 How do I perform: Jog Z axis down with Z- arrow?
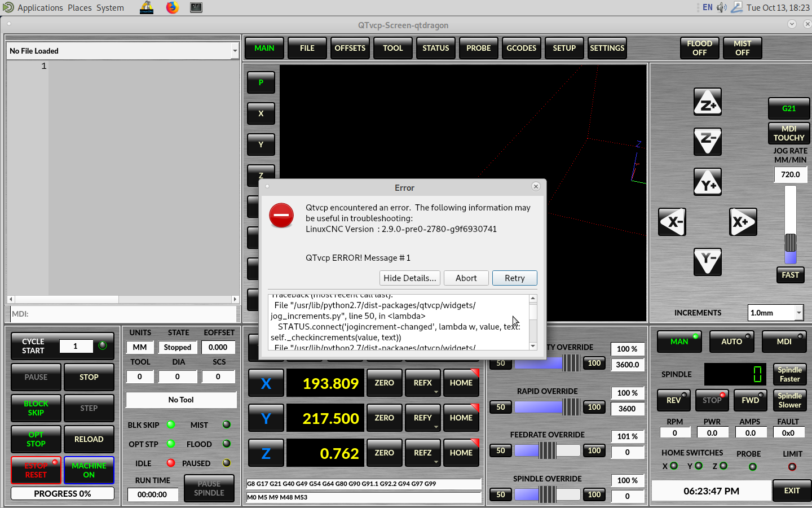(x=708, y=141)
